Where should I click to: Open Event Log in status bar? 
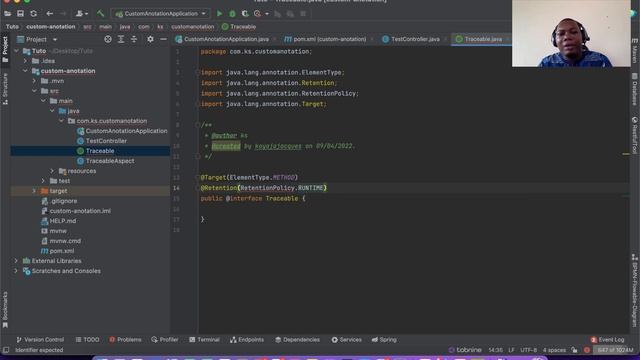(607, 340)
